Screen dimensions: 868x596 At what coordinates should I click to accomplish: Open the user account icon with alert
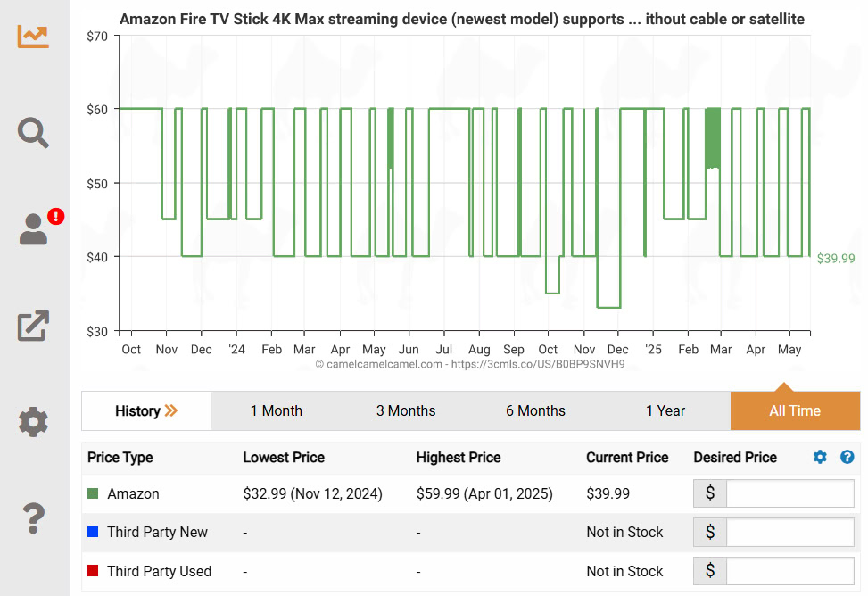[x=34, y=229]
